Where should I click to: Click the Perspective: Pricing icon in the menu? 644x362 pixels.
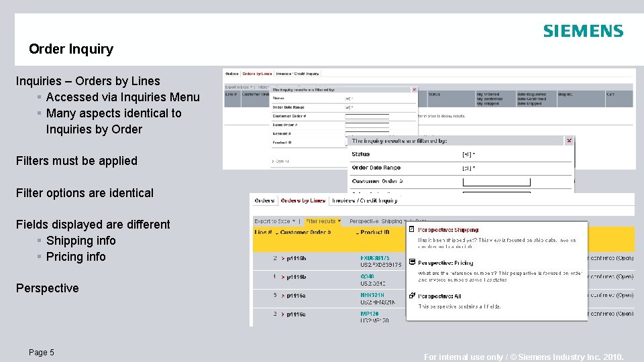pos(412,262)
